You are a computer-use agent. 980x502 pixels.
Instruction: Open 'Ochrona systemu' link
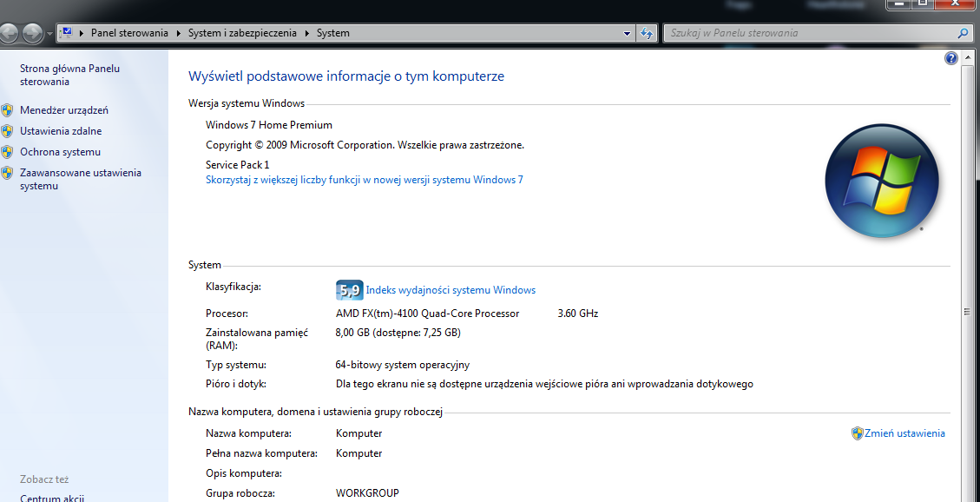tap(60, 152)
